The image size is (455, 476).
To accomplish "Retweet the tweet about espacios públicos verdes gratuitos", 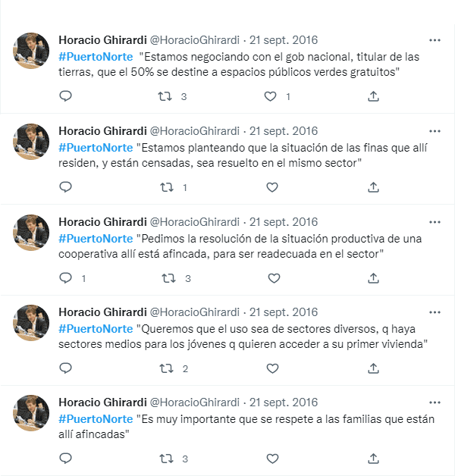I will point(165,96).
